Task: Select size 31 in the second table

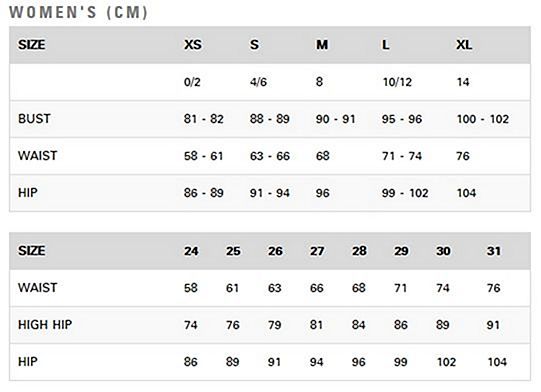Action: click(494, 251)
